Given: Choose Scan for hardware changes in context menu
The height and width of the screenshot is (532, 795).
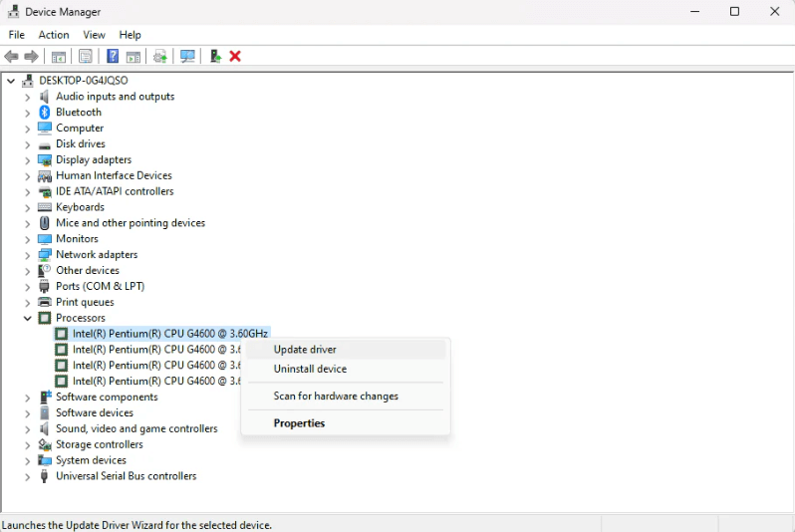Looking at the screenshot, I should 346,397.
